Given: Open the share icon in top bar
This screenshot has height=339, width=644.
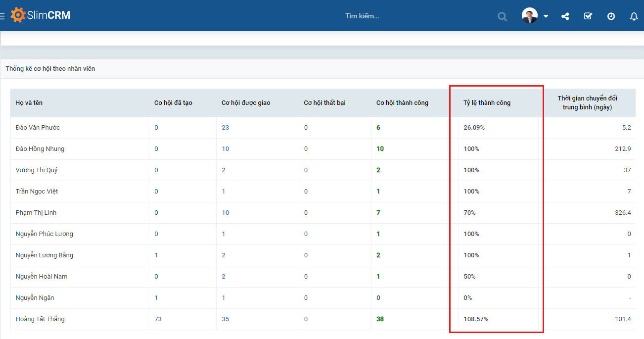Looking at the screenshot, I should (565, 16).
